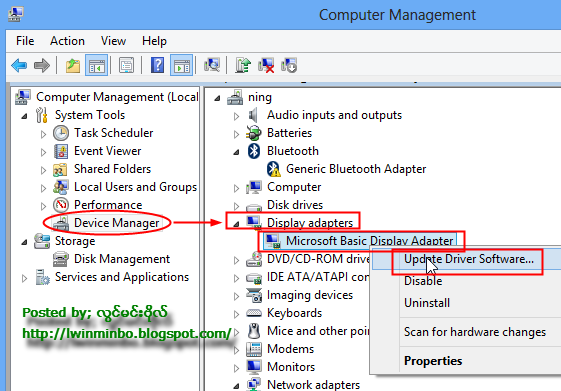This screenshot has height=391, width=561.
Task: Select the IDE ATA/ATAPI controllers category
Action: (x=318, y=277)
